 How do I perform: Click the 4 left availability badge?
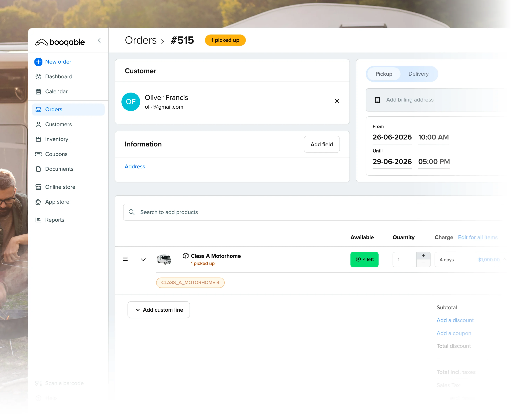[364, 260]
